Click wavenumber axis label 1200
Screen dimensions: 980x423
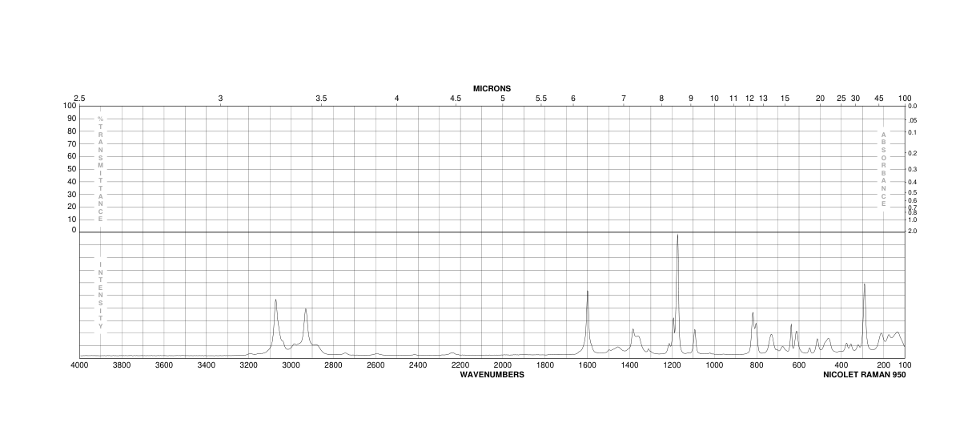pos(672,365)
